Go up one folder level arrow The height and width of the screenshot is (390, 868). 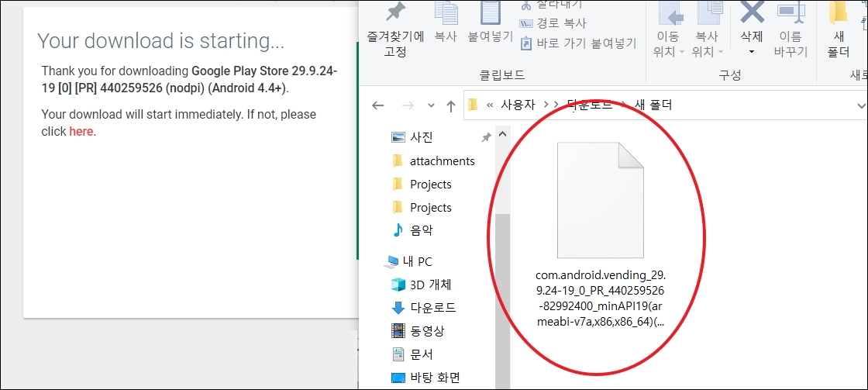point(450,105)
